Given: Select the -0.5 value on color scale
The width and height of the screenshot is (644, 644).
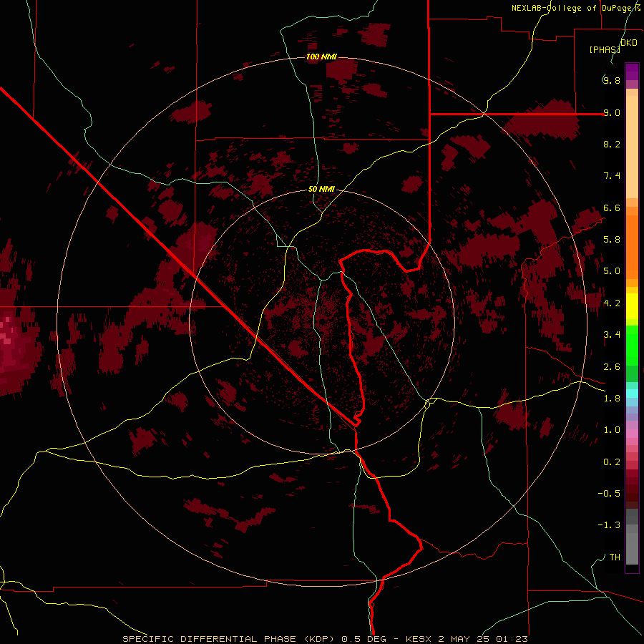Looking at the screenshot, I should [x=609, y=493].
